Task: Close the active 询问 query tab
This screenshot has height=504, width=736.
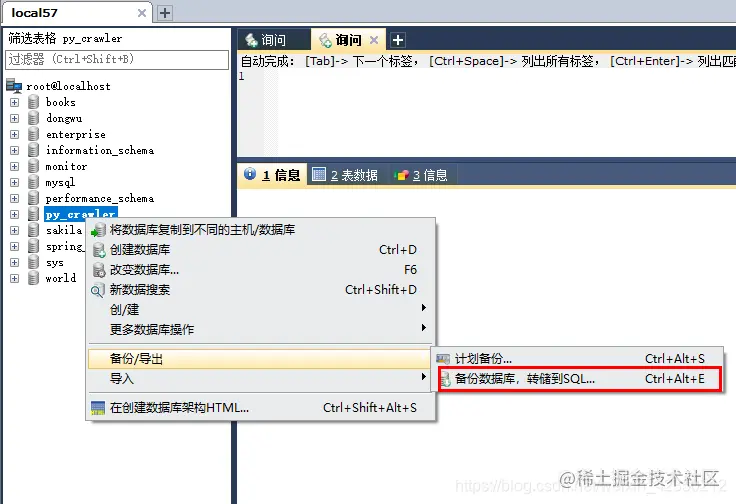Action: [x=374, y=40]
